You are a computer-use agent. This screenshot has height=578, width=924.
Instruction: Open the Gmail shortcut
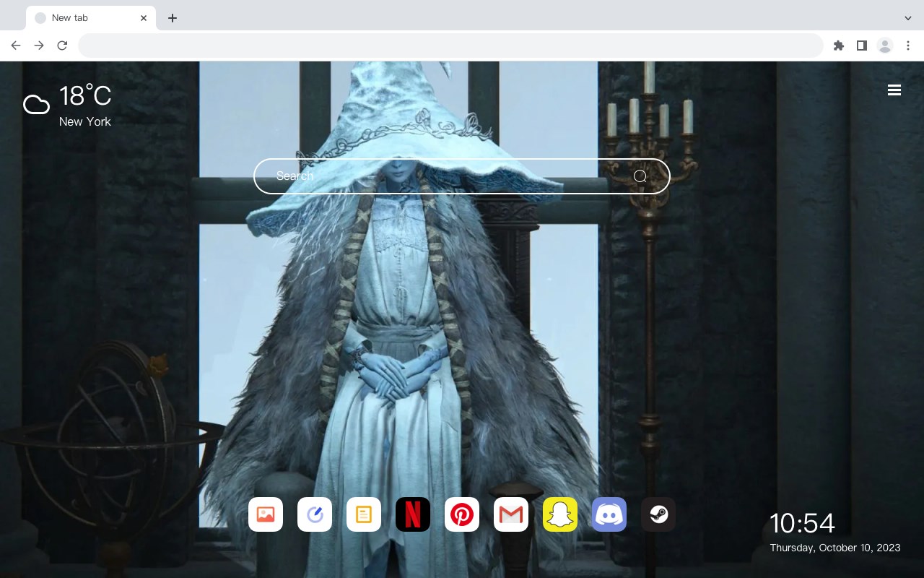(511, 514)
